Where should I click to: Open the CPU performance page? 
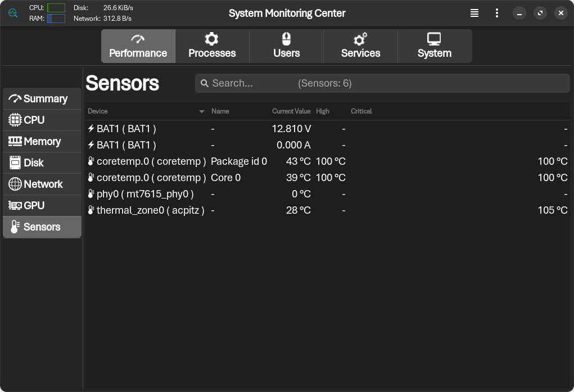(42, 120)
